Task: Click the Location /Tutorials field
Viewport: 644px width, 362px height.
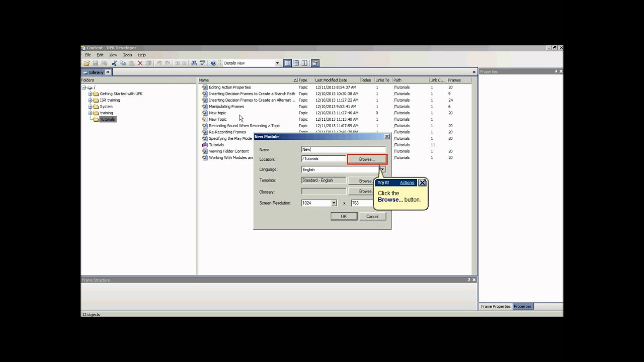Action: coord(324,159)
